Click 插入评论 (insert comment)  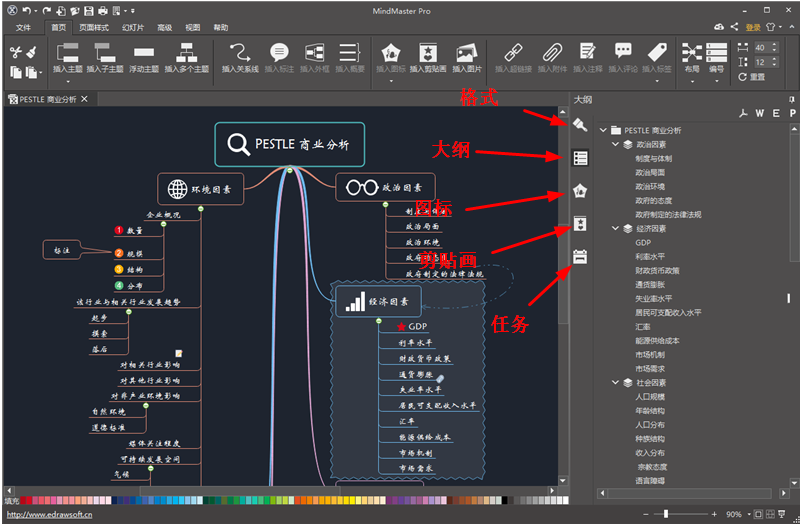pos(623,58)
